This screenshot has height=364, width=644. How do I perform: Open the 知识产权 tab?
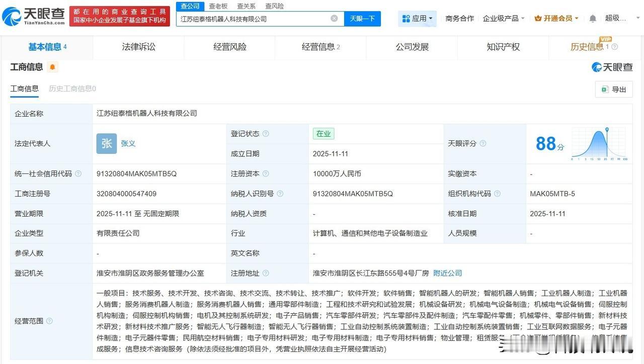tap(503, 47)
